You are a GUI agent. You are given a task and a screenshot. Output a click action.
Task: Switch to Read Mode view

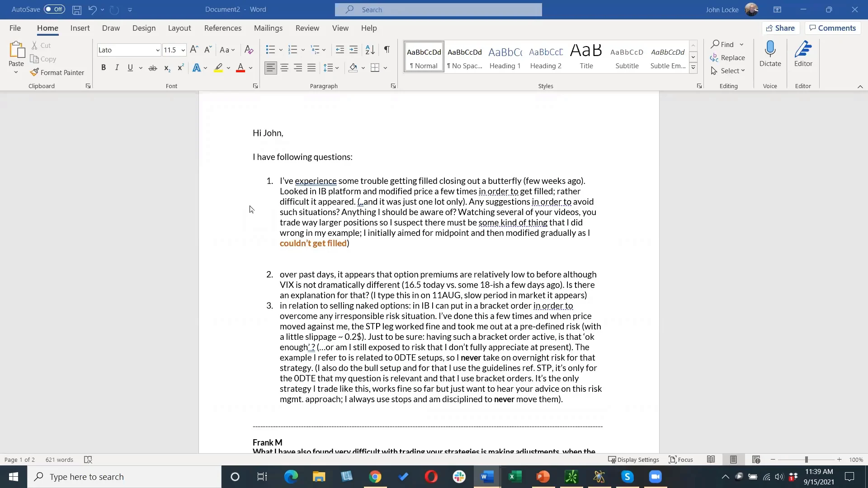711,460
